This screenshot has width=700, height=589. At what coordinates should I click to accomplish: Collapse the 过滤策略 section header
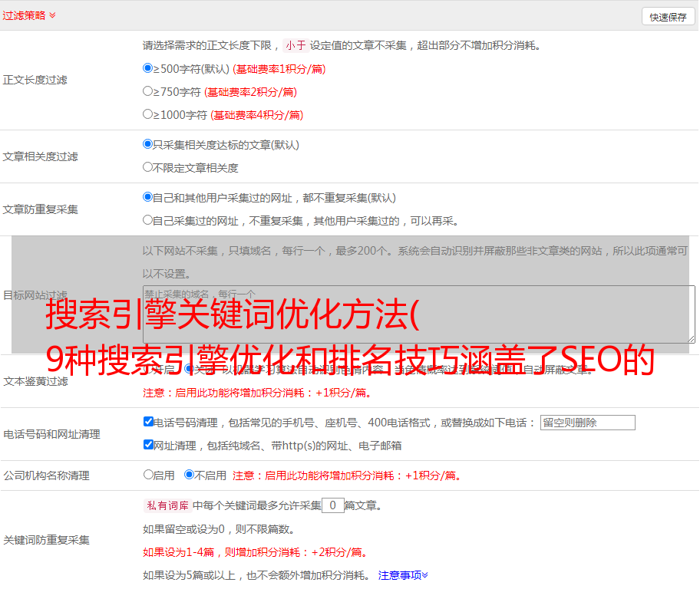[29, 15]
